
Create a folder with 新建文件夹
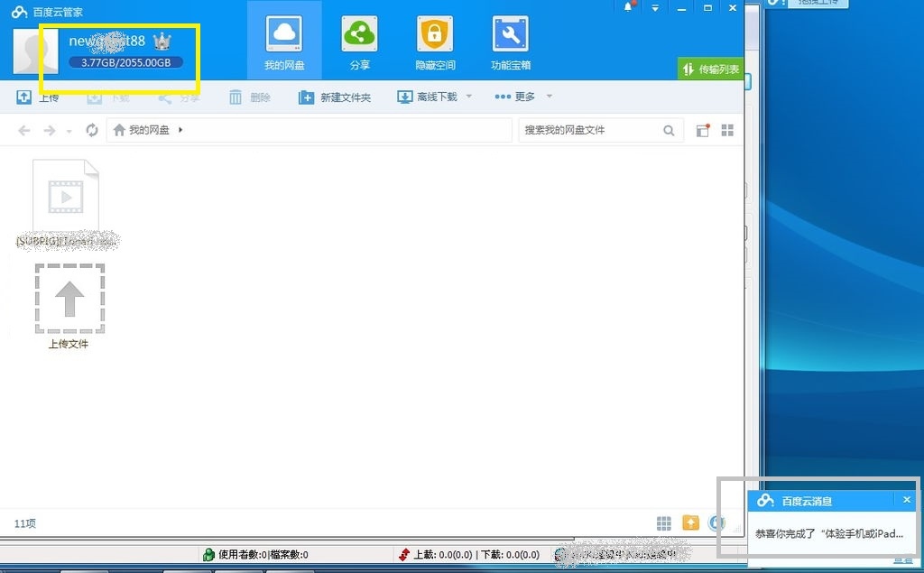335,97
